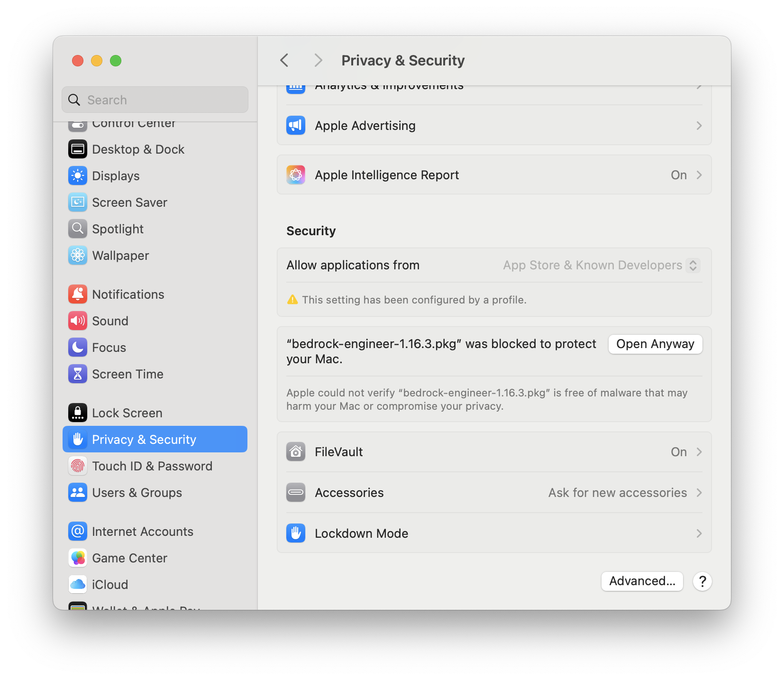Open Touch ID & Password settings
The width and height of the screenshot is (784, 680).
pos(152,466)
